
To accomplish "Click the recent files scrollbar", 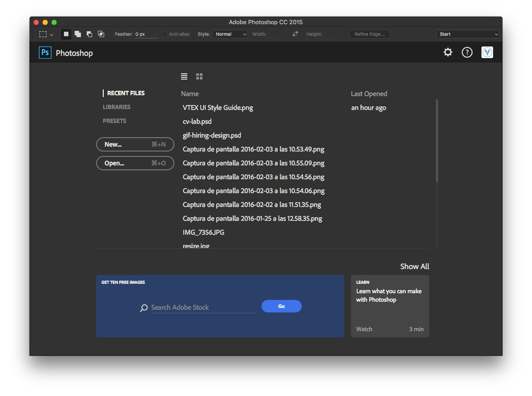I will point(437,140).
